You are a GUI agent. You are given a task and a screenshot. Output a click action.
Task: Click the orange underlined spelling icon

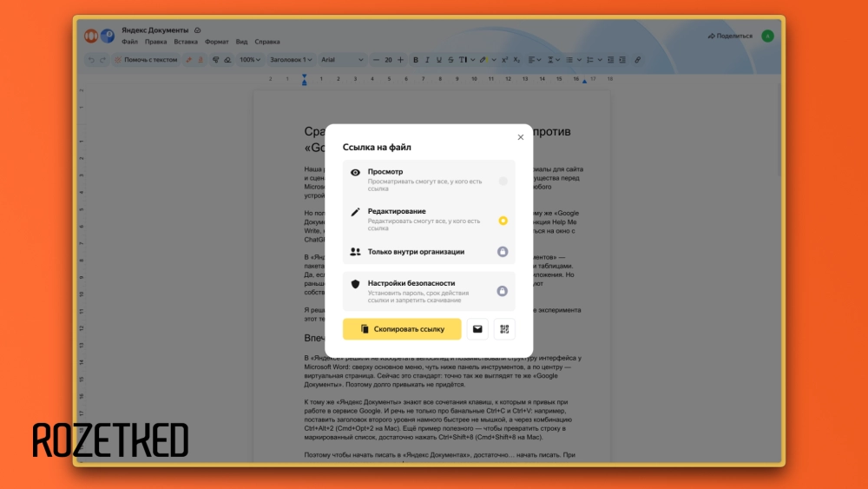[201, 60]
